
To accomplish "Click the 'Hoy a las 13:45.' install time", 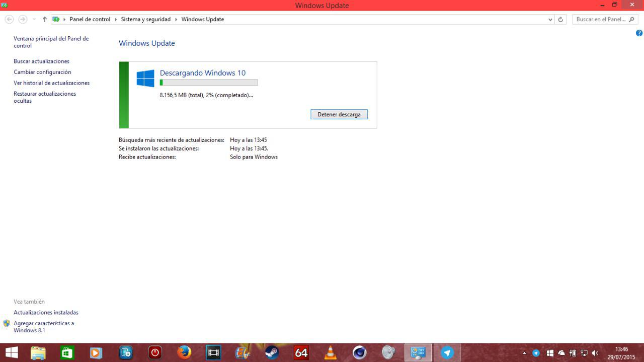I will (249, 148).
